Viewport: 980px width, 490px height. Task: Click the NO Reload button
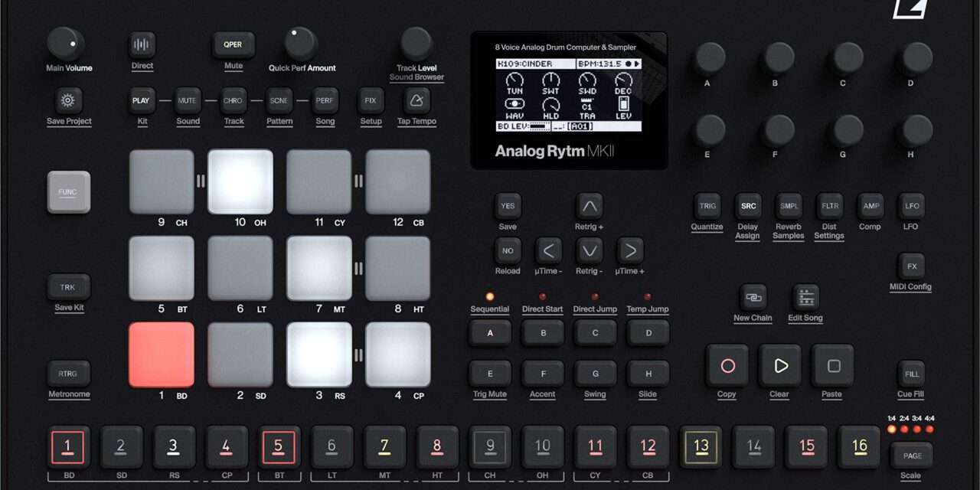click(508, 250)
